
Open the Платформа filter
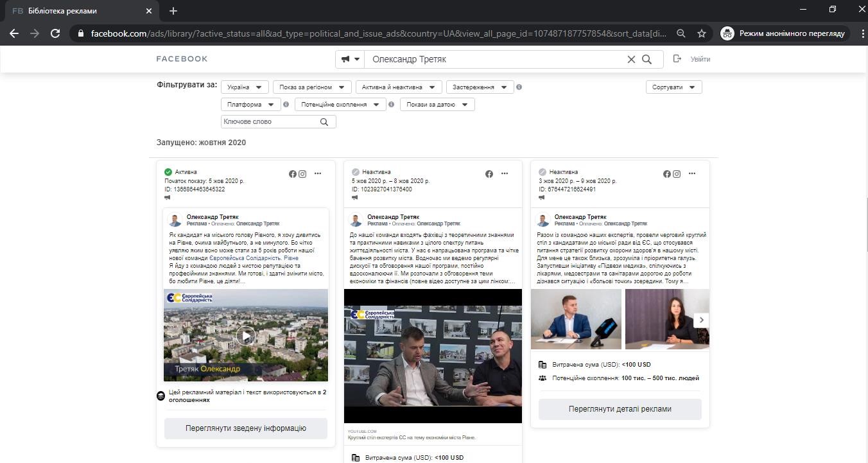click(x=251, y=105)
